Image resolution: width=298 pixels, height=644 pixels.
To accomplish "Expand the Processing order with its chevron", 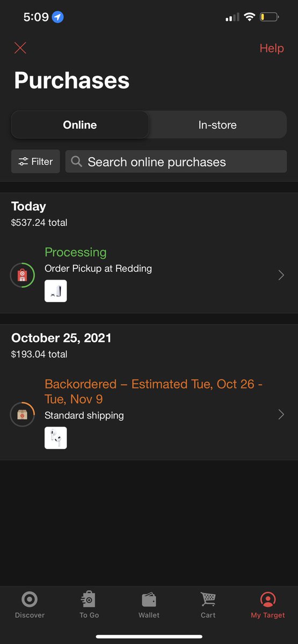I will click(x=281, y=275).
